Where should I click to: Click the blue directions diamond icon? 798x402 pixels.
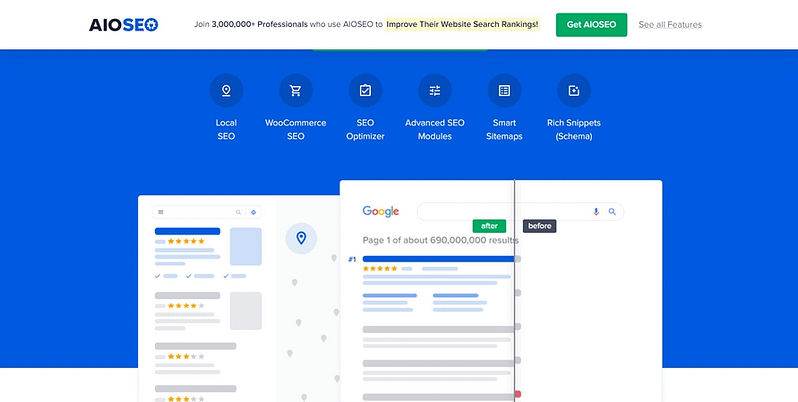point(253,212)
